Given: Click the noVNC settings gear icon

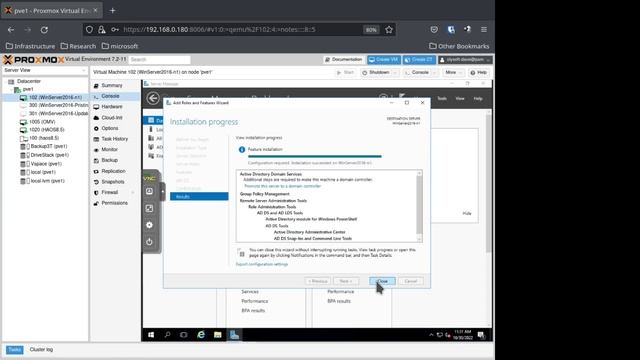Looking at the screenshot, I should coord(149,225).
